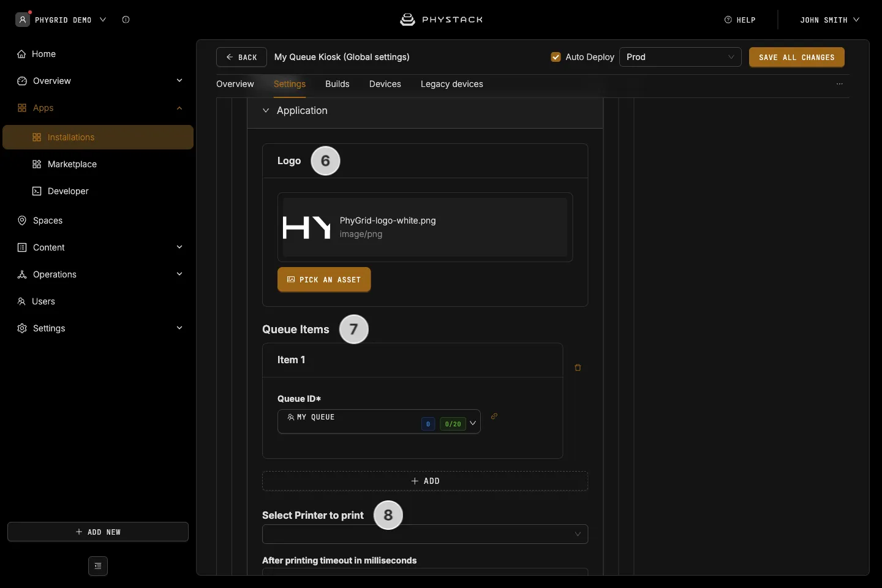Open the PhyGrid Demo tenant switcher
The image size is (882, 588).
coord(61,20)
